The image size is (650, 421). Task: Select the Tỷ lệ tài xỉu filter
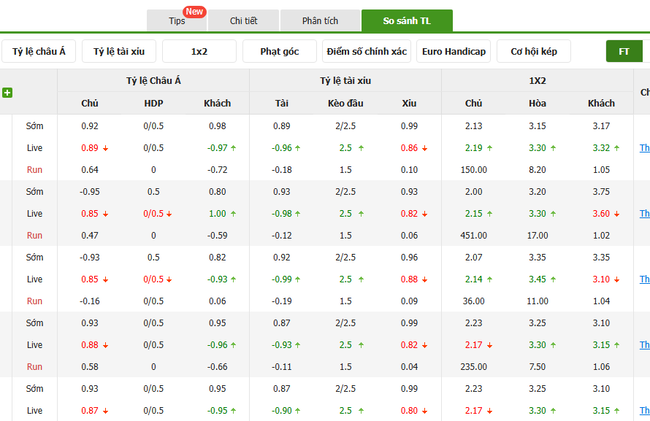[119, 51]
